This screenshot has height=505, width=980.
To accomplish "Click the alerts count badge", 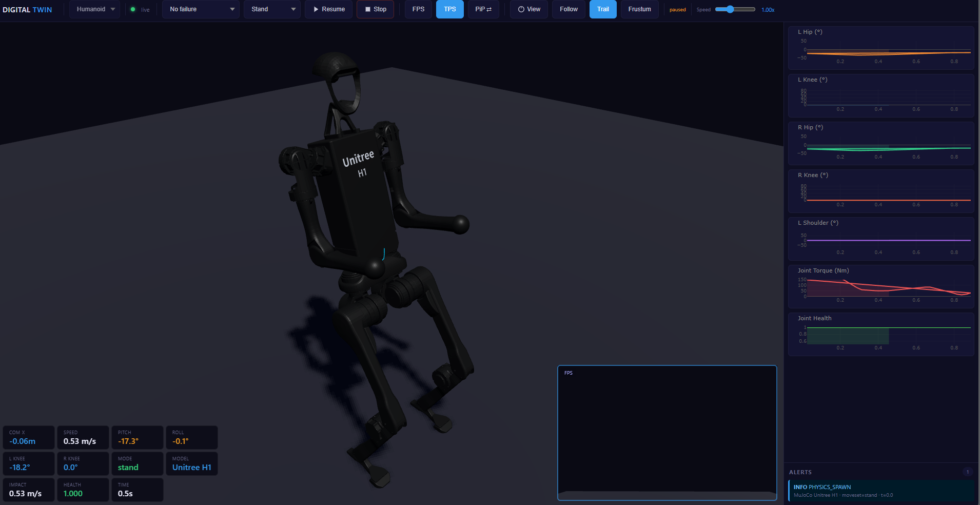I will click(x=968, y=472).
